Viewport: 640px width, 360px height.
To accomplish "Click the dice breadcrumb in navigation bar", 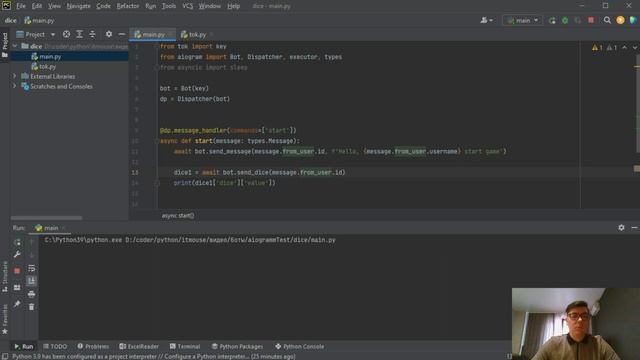I will tap(11, 20).
